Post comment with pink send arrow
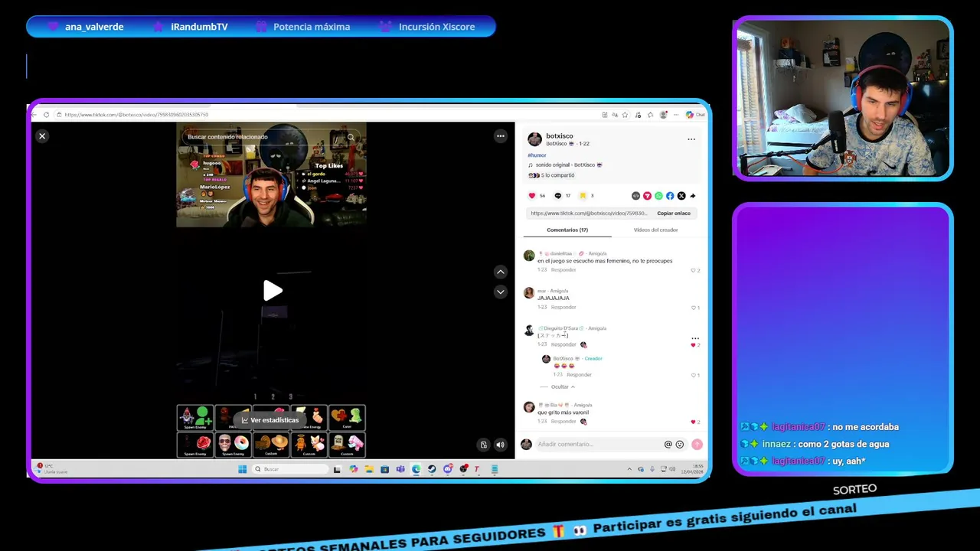The height and width of the screenshot is (551, 980). pos(697,445)
